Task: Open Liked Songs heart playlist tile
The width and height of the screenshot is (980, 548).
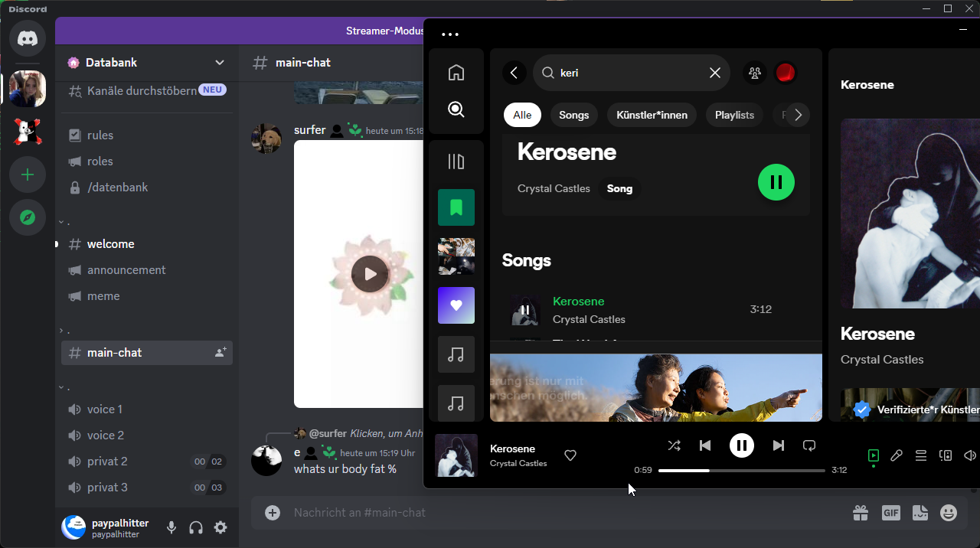Action: click(456, 305)
